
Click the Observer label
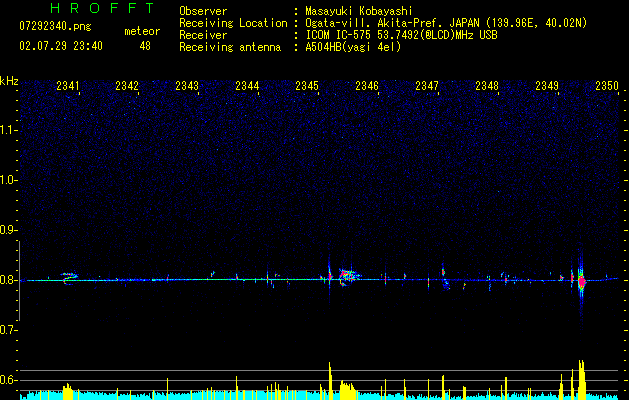(203, 11)
